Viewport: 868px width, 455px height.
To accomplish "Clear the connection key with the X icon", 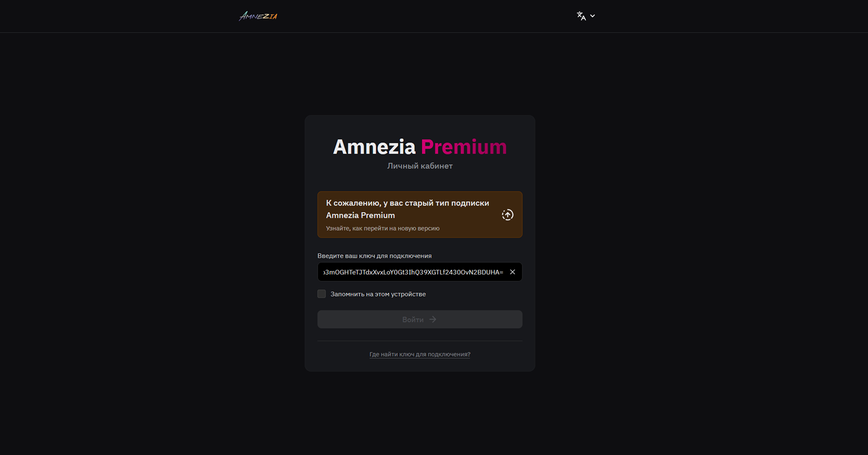I will 512,272.
